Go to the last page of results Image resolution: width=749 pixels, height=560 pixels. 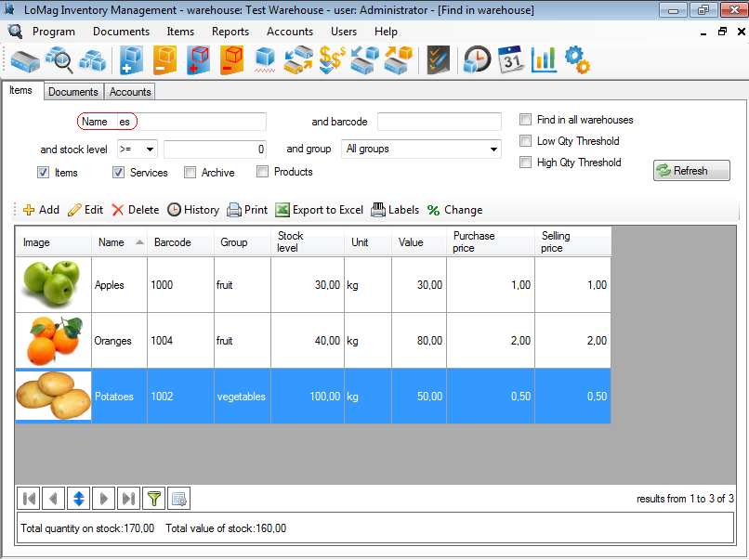click(129, 499)
